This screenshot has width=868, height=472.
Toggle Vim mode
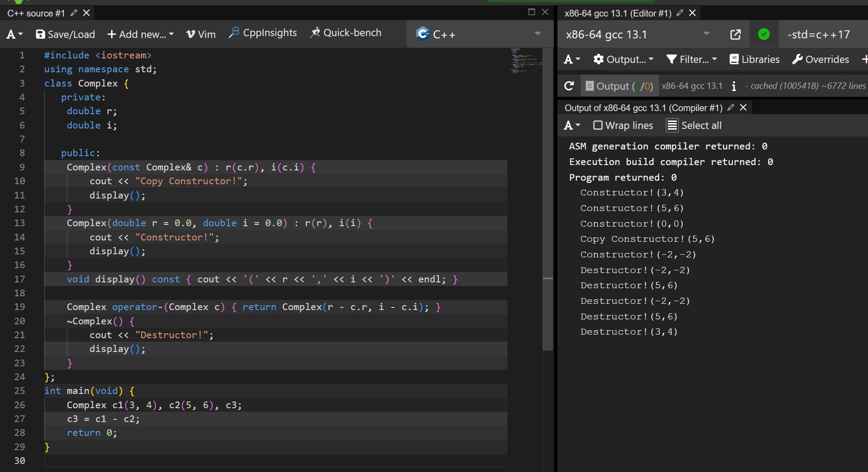(201, 34)
